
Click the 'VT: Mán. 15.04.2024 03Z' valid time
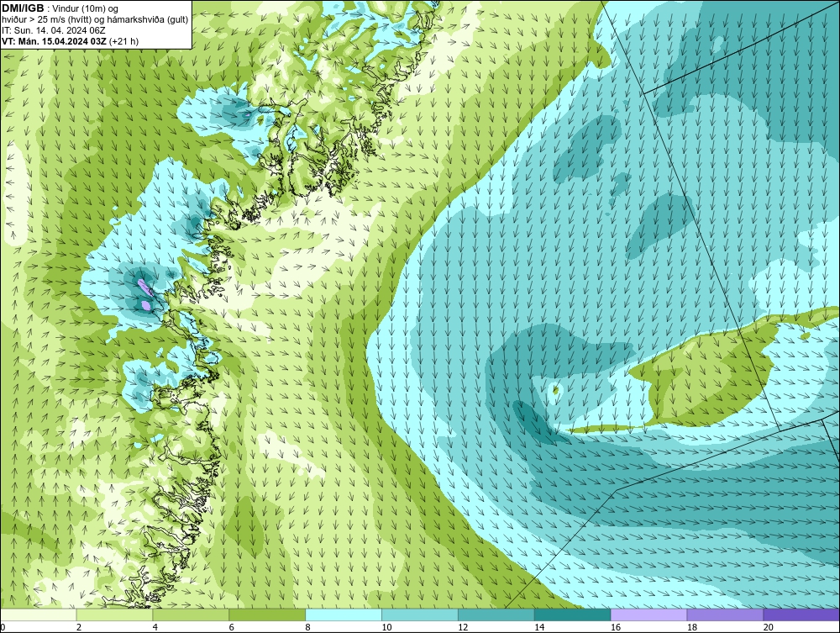(x=54, y=41)
